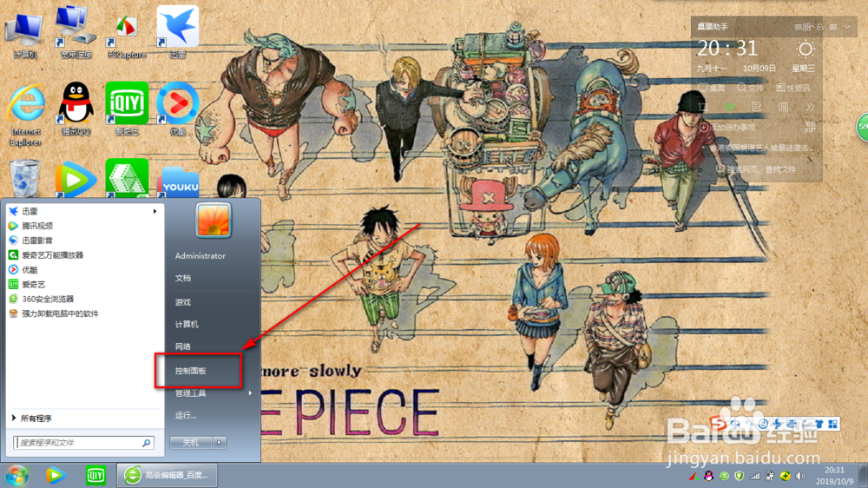
Task: Launch the 优酷 desktop shortcut
Action: pos(178,109)
